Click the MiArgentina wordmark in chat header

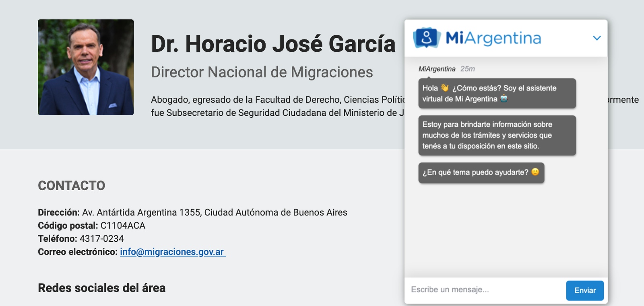pyautogui.click(x=493, y=38)
